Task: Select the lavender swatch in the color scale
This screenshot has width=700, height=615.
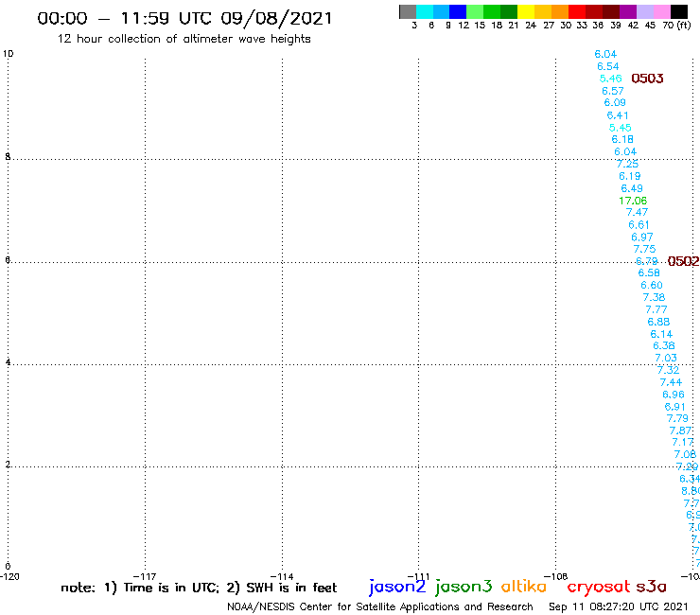Action: coord(644,11)
